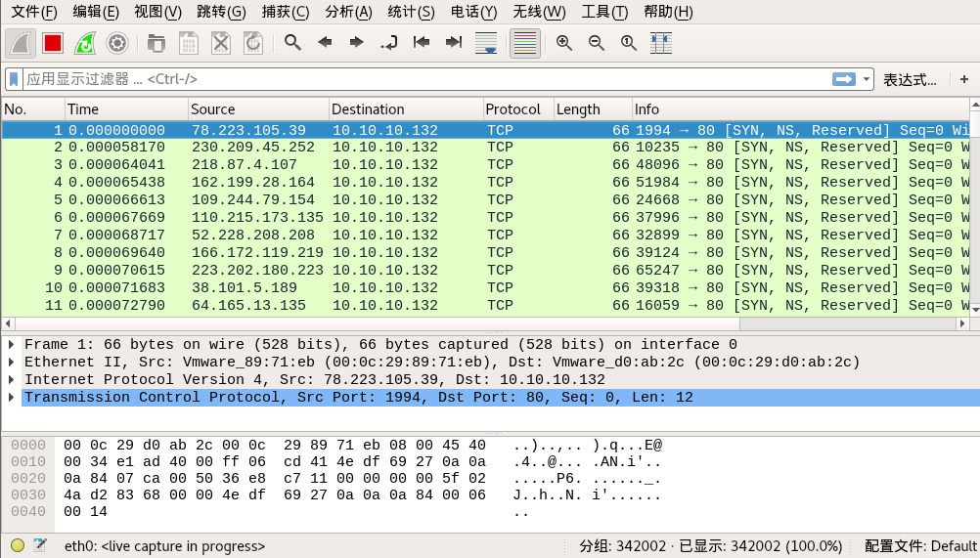Open a capture file icon
This screenshot has height=558, width=980.
tap(156, 43)
